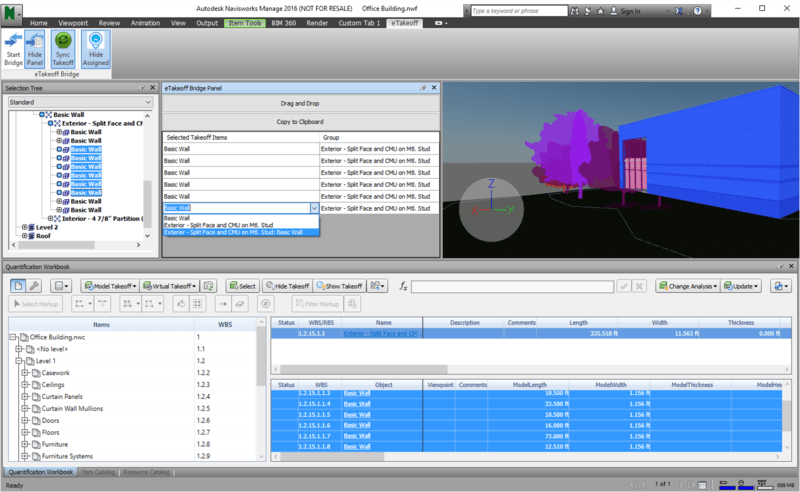Click the Drag and Drop button
This screenshot has height=492, width=800.
[x=301, y=104]
